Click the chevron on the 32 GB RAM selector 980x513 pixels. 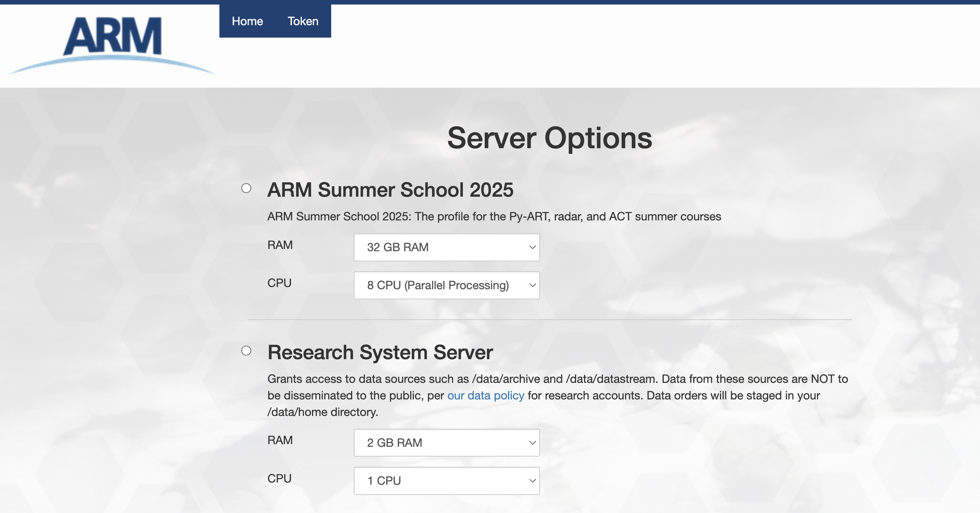pos(532,247)
